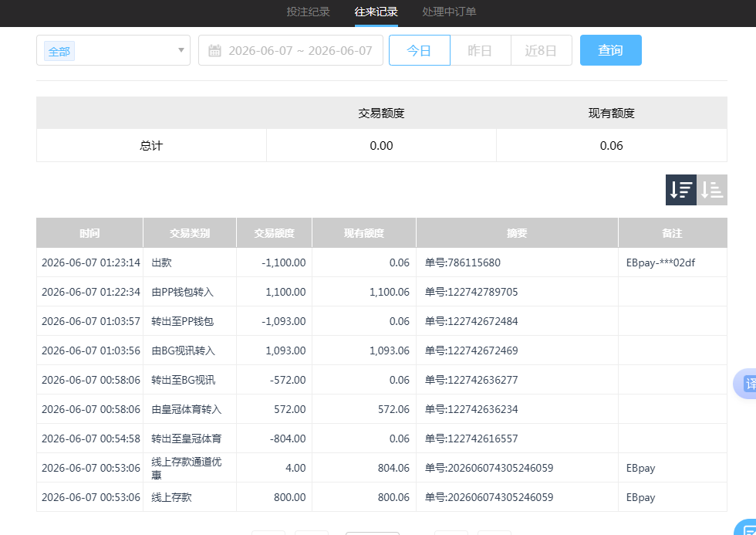Select 由BG视讯转入 entry
Screen dimensions: 756x535
click(x=184, y=350)
